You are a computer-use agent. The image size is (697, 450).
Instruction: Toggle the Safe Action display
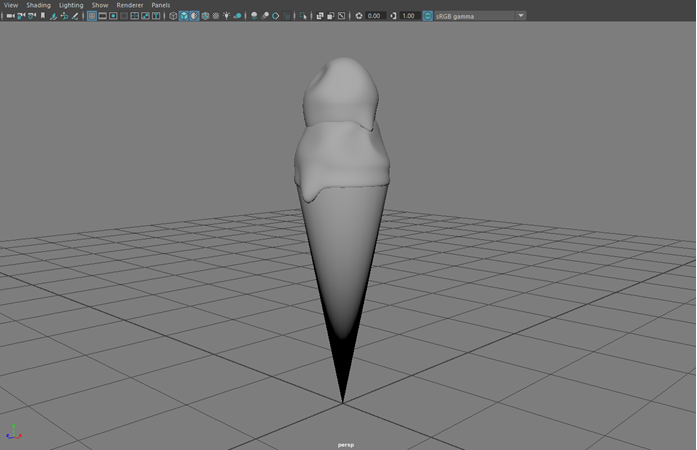click(x=145, y=16)
